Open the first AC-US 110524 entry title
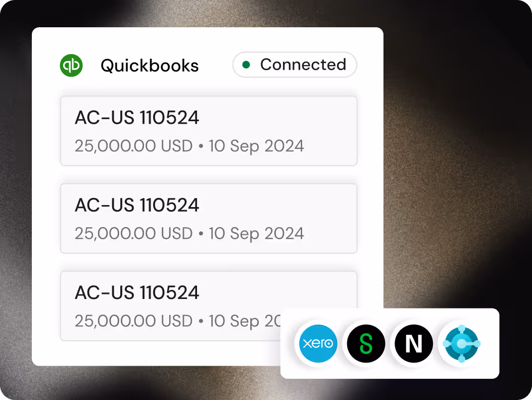Screen dimensions: 532x400 tap(137, 117)
